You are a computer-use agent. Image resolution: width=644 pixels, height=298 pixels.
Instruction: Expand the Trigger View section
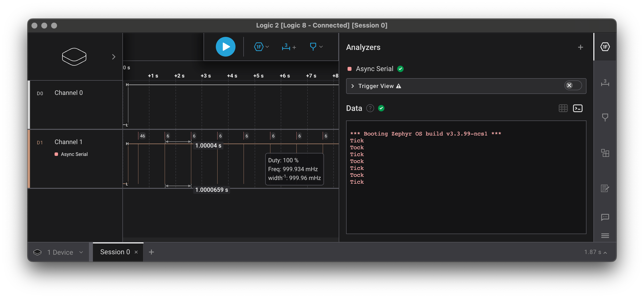click(x=352, y=86)
